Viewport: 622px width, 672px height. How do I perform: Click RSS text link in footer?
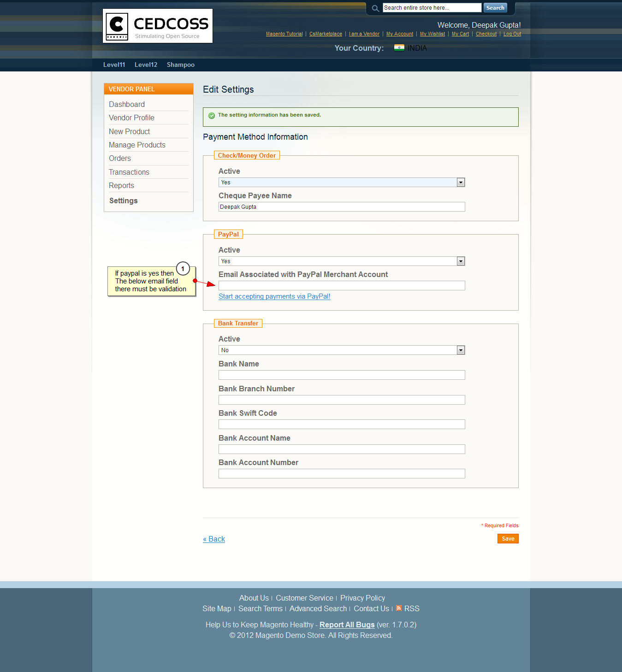click(412, 609)
